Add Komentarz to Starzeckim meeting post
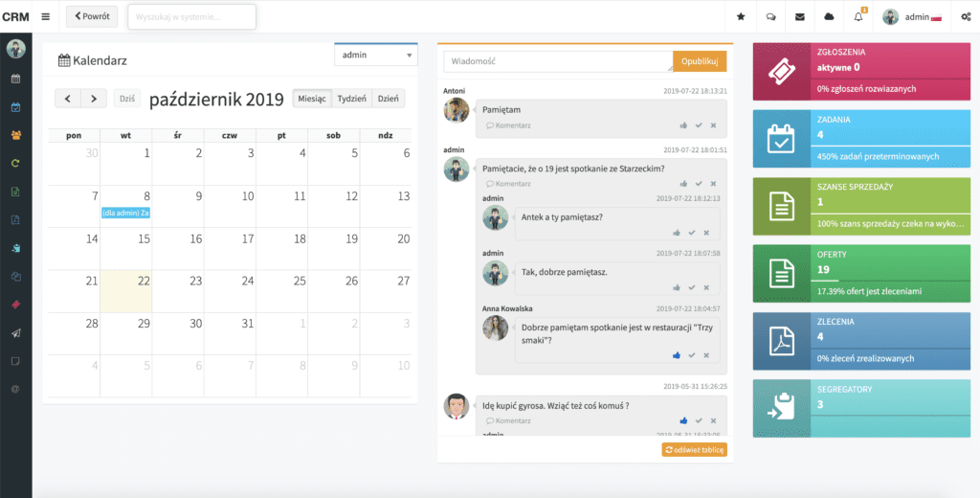 click(x=509, y=184)
